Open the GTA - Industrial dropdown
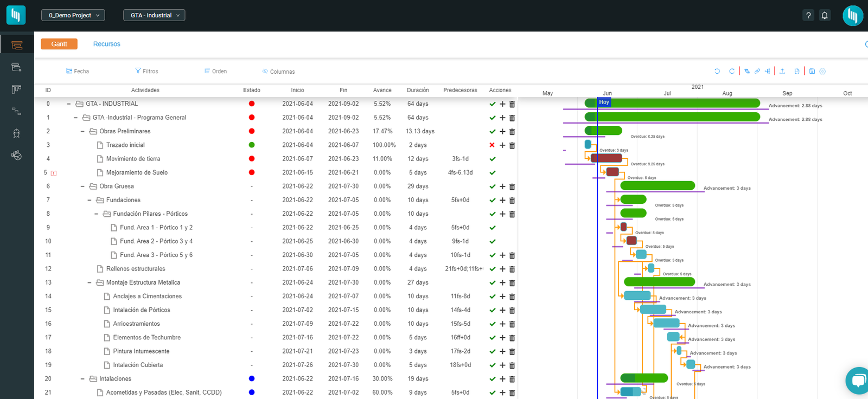 pyautogui.click(x=154, y=15)
